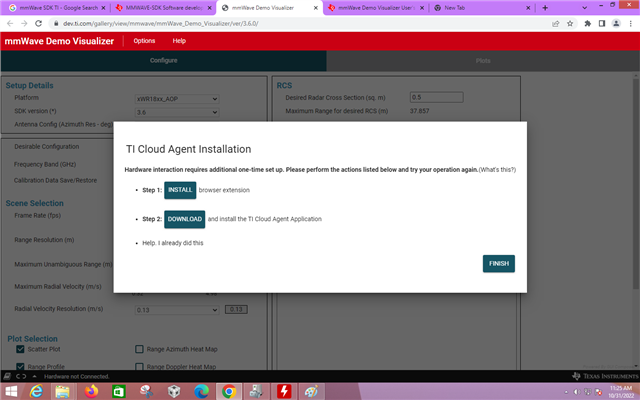Open Internet Explorer from taskbar
The image size is (640, 400).
(36, 392)
